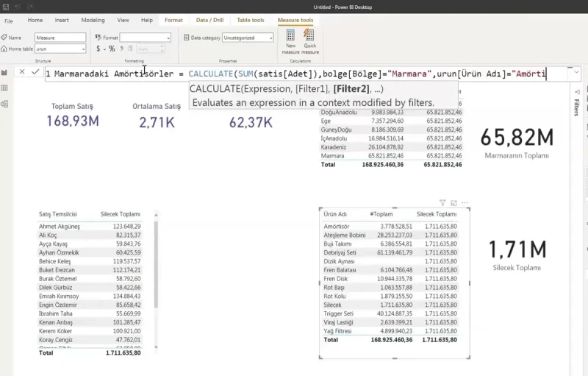Click the Amörtisör row
Image resolution: width=588 pixels, height=376 pixels.
pyautogui.click(x=390, y=227)
